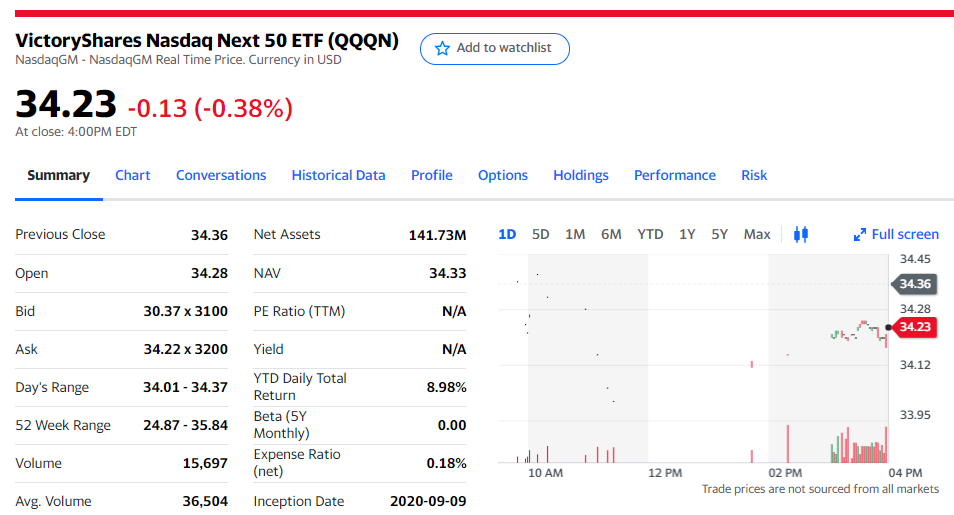The height and width of the screenshot is (515, 954).
Task: Click the Previous Close label
Action: [x=60, y=234]
